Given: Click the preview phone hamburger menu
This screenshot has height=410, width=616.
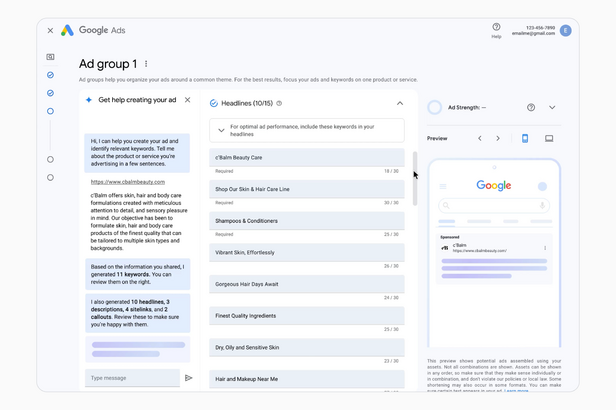Looking at the screenshot, I should 443,187.
